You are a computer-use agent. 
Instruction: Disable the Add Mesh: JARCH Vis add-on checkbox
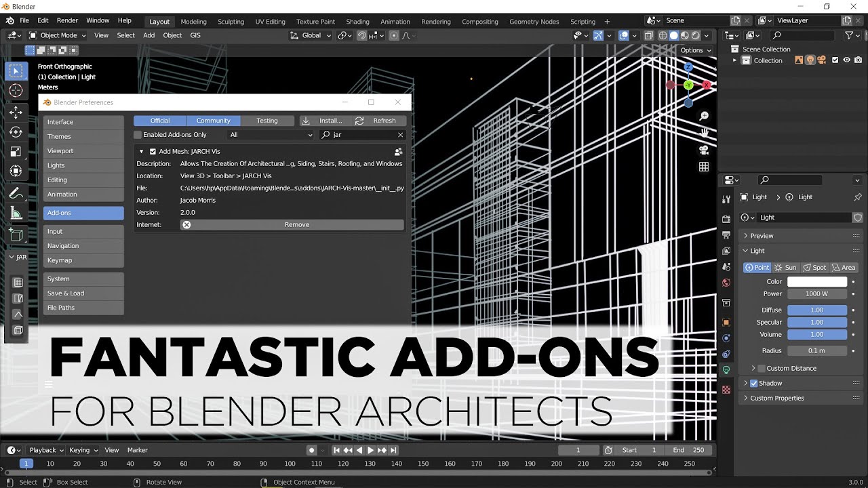[x=153, y=152]
